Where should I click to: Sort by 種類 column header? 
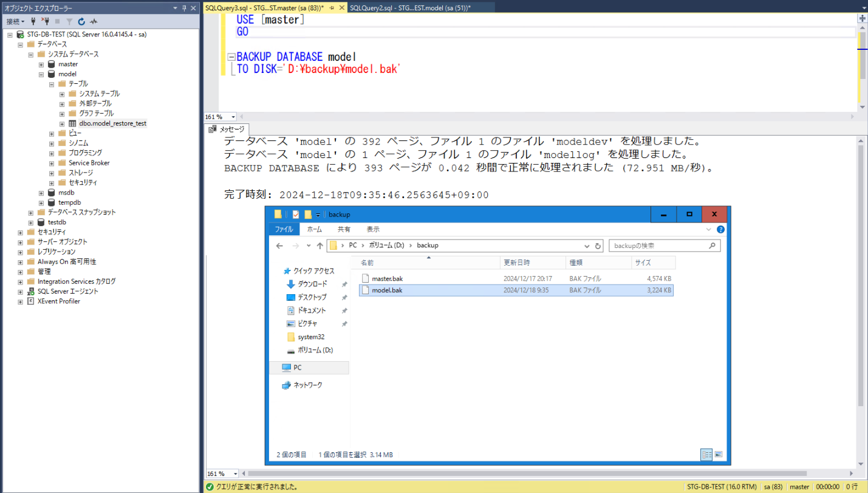pyautogui.click(x=598, y=263)
